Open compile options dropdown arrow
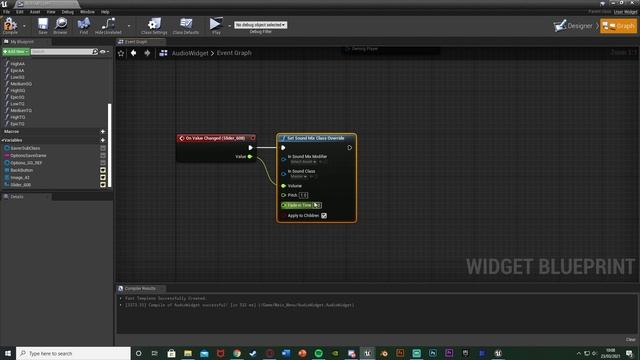Viewport: 640px width, 360px height. [24, 26]
